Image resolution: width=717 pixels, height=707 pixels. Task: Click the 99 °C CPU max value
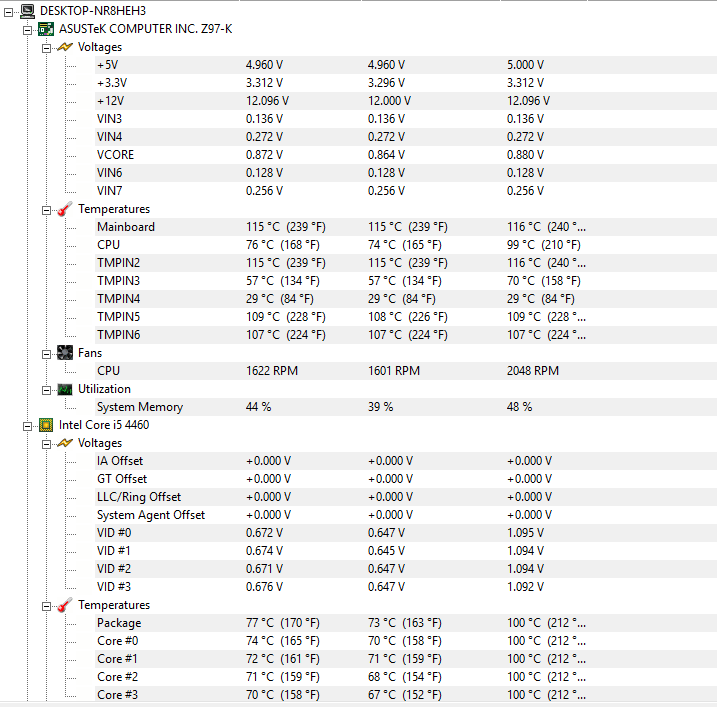click(544, 245)
